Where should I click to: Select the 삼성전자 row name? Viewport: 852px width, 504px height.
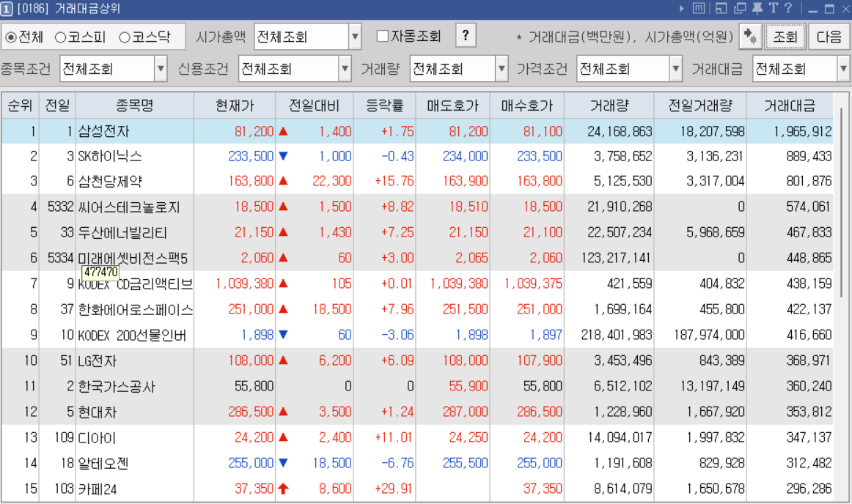pyautogui.click(x=104, y=131)
